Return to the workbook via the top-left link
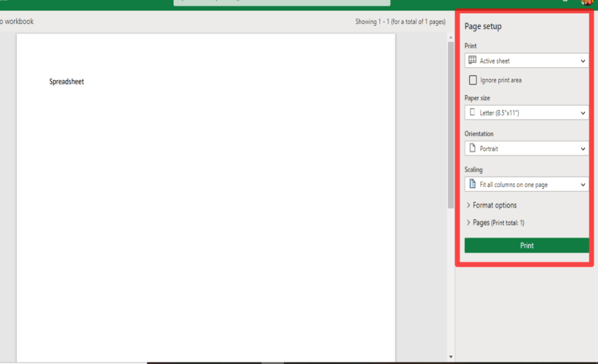 [x=16, y=21]
